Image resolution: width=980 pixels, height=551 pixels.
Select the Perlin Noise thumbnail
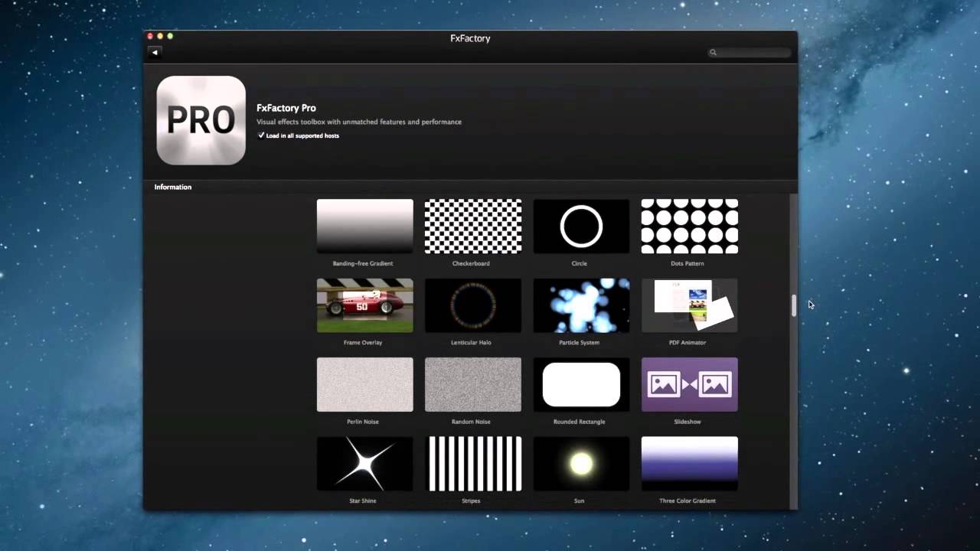click(x=365, y=384)
